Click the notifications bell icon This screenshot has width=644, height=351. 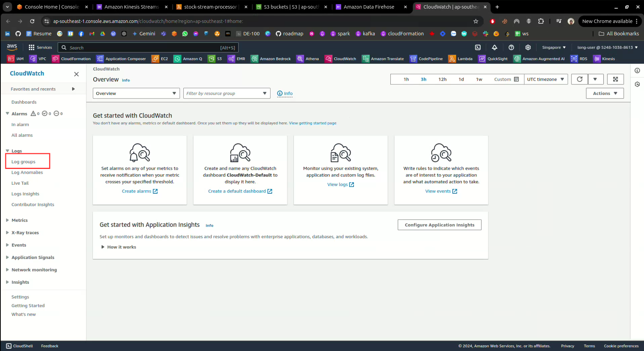(x=494, y=47)
